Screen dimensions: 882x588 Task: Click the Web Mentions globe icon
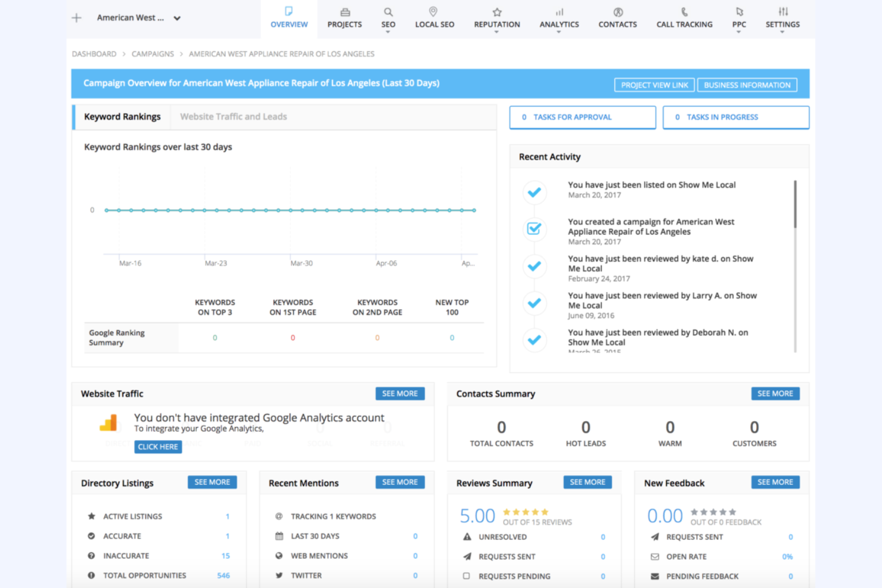279,556
